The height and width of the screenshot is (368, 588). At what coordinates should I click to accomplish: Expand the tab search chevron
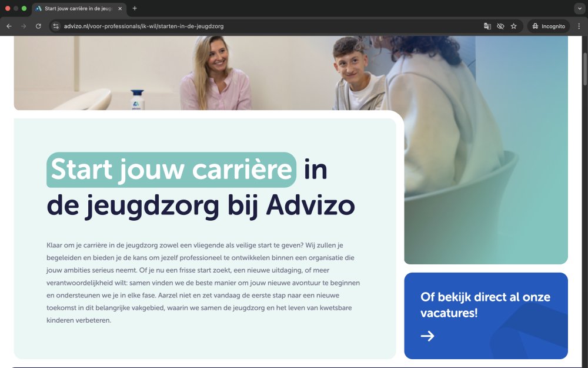pyautogui.click(x=579, y=8)
